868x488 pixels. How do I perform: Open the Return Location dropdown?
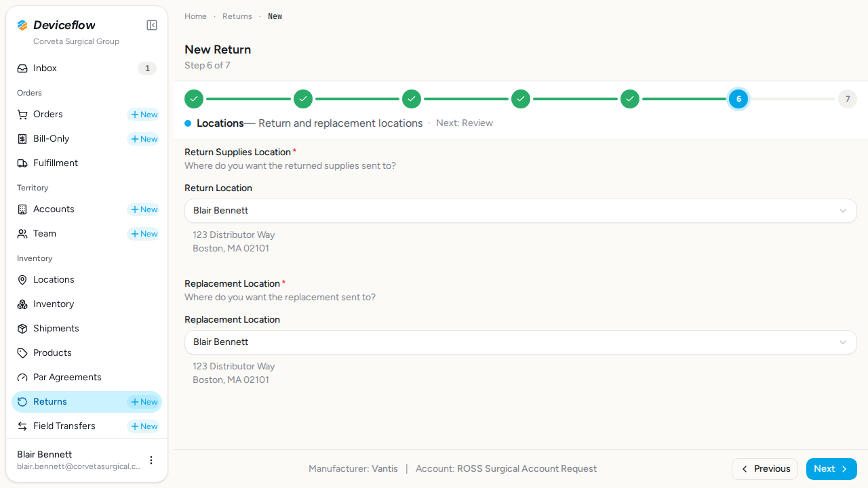[521, 211]
